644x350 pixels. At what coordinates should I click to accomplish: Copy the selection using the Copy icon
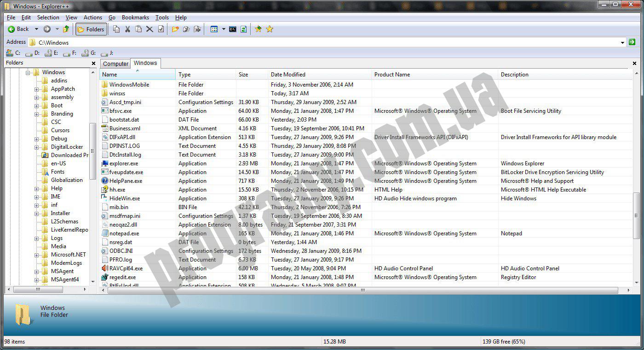(116, 29)
